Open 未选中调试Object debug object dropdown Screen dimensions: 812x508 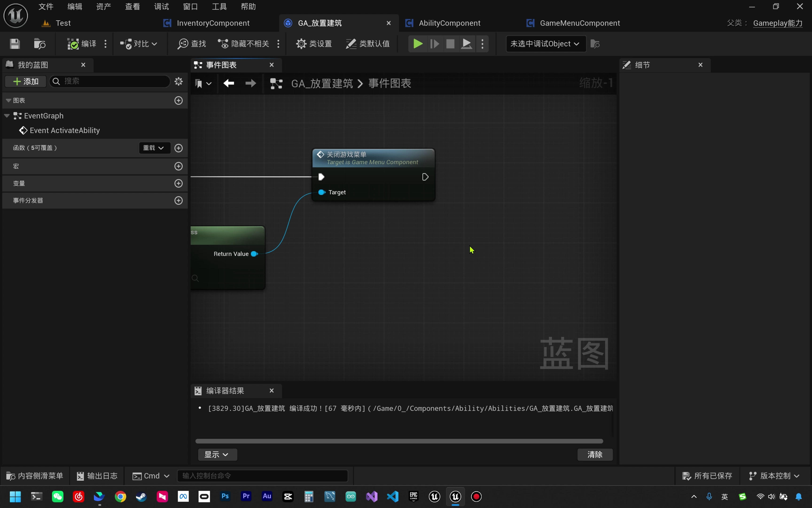[546, 44]
